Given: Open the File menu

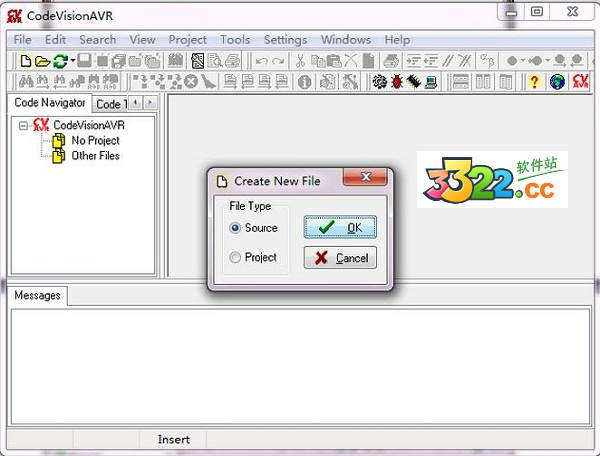Looking at the screenshot, I should click(22, 40).
